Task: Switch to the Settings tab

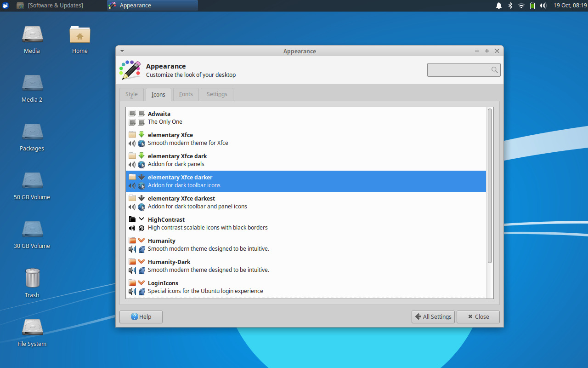Action: click(216, 94)
